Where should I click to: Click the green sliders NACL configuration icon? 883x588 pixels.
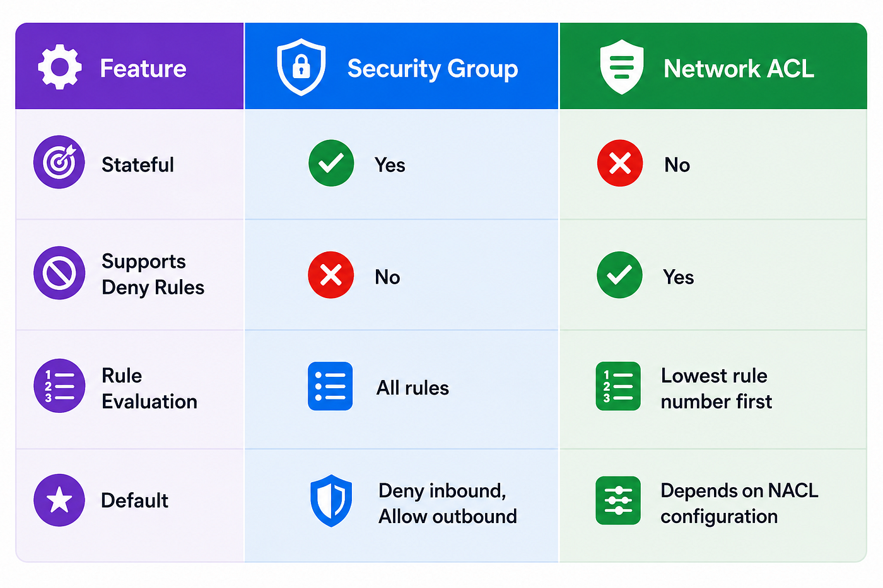point(618,500)
